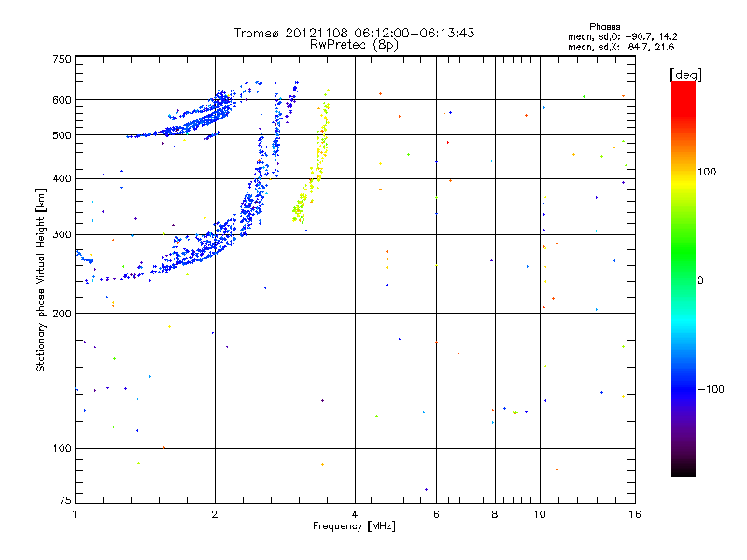
Task: Click the y-axis tick label '750'
Action: click(62, 59)
